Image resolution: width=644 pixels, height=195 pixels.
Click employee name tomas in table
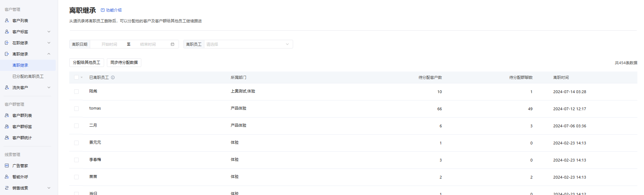95,108
